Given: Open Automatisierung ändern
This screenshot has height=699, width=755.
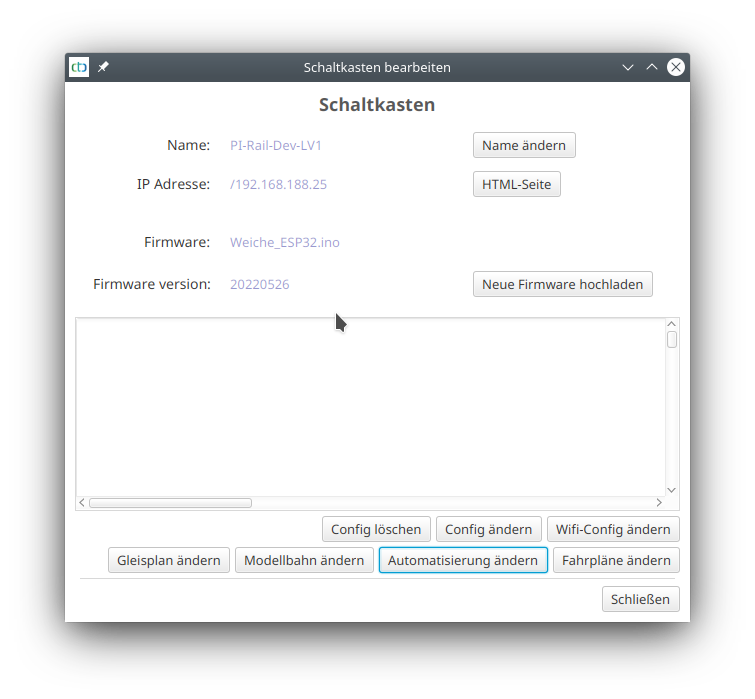Looking at the screenshot, I should (x=463, y=560).
